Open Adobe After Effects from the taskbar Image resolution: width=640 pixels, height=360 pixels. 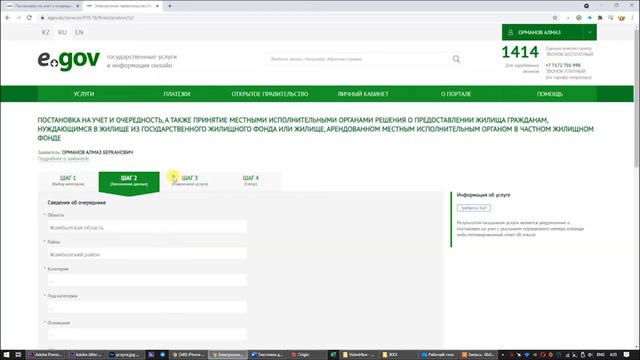tap(85, 355)
